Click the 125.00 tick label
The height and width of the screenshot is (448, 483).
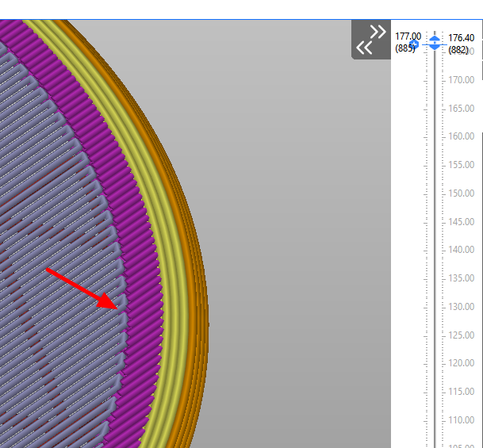tap(461, 335)
